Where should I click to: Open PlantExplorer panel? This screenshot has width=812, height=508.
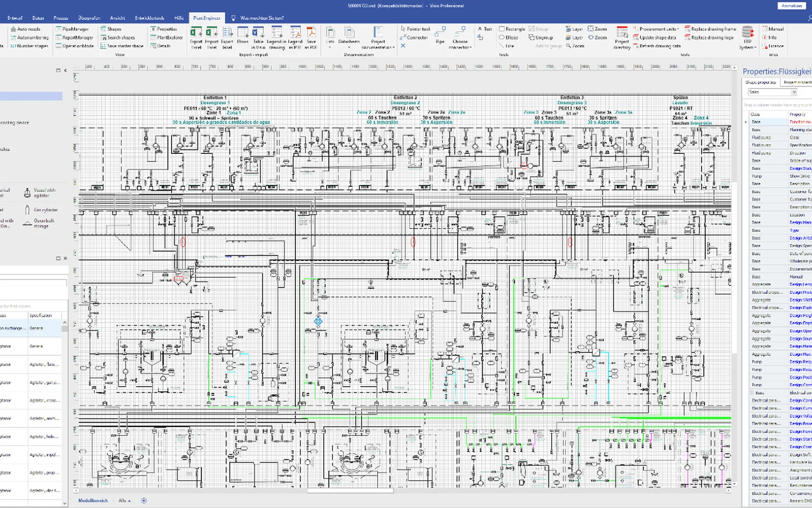[166, 38]
